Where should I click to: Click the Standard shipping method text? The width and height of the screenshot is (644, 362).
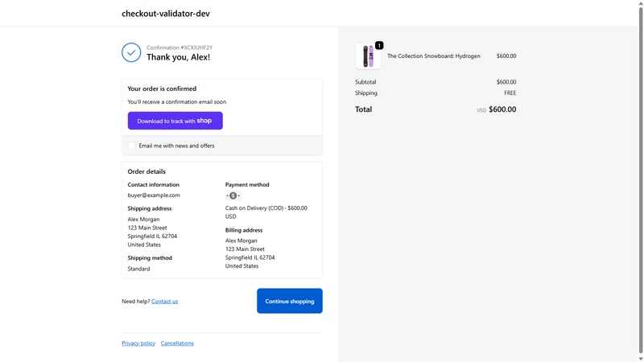click(138, 269)
